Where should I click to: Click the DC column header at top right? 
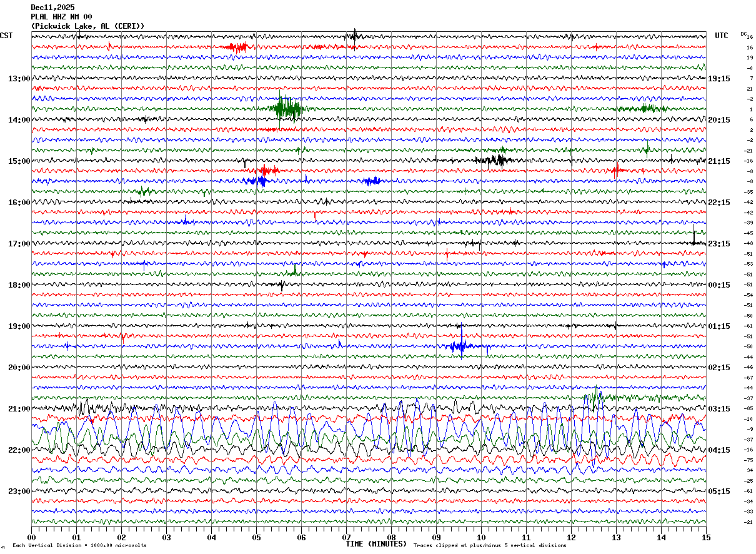pos(744,33)
